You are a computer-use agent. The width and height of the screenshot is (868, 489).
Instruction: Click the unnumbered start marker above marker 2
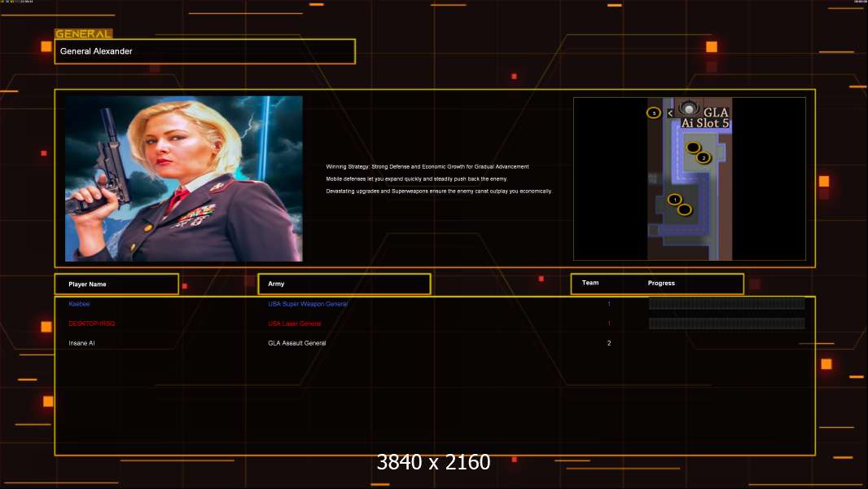693,148
